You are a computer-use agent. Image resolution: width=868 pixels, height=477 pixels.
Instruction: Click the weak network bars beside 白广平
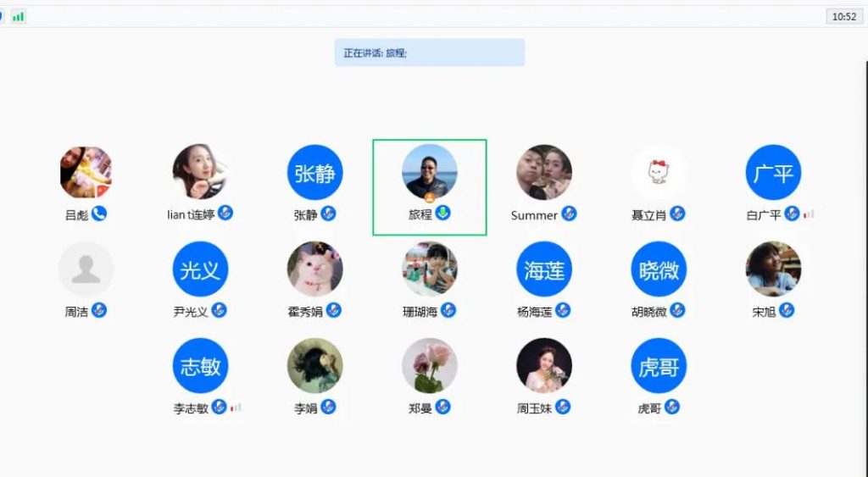(809, 214)
